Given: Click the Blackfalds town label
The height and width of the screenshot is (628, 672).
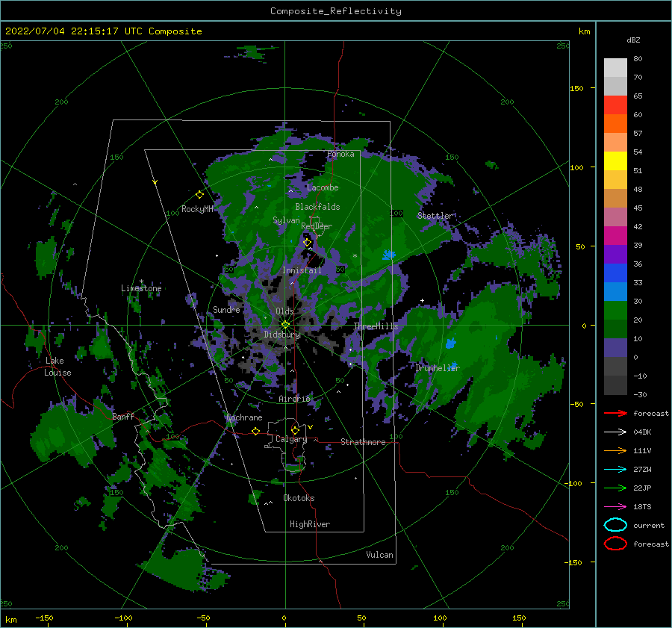Looking at the screenshot, I should 317,207.
